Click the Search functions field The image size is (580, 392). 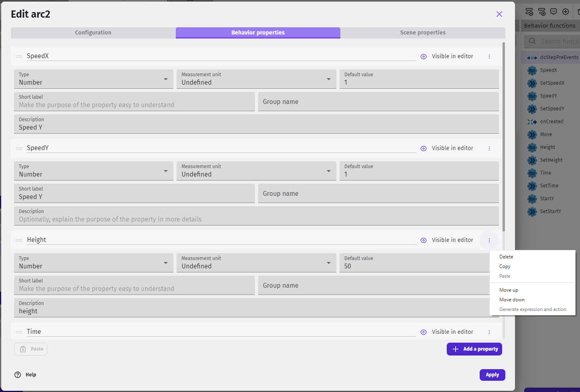[558, 41]
